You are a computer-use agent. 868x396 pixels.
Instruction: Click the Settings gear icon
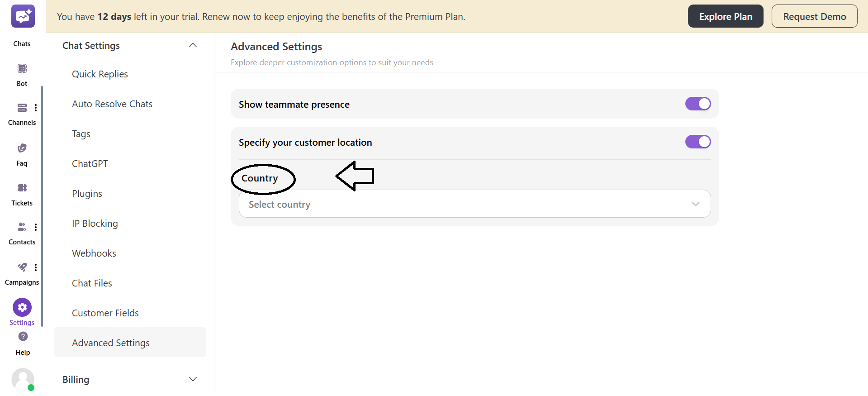coord(22,308)
